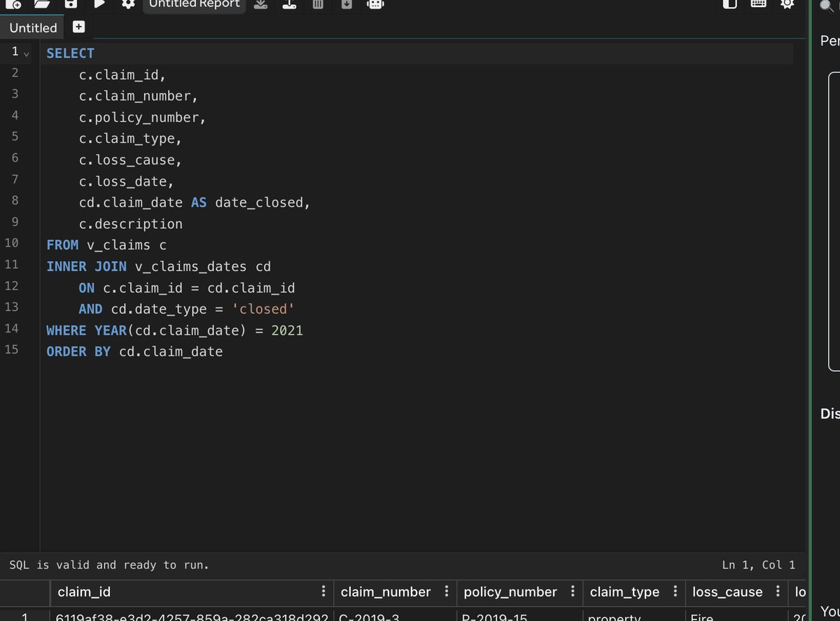Open the claim_type column options menu

675,592
